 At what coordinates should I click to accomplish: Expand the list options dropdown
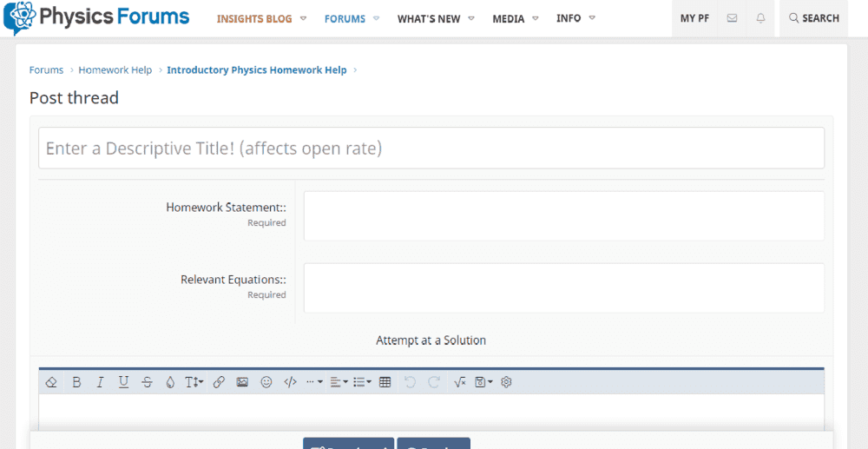(x=362, y=382)
